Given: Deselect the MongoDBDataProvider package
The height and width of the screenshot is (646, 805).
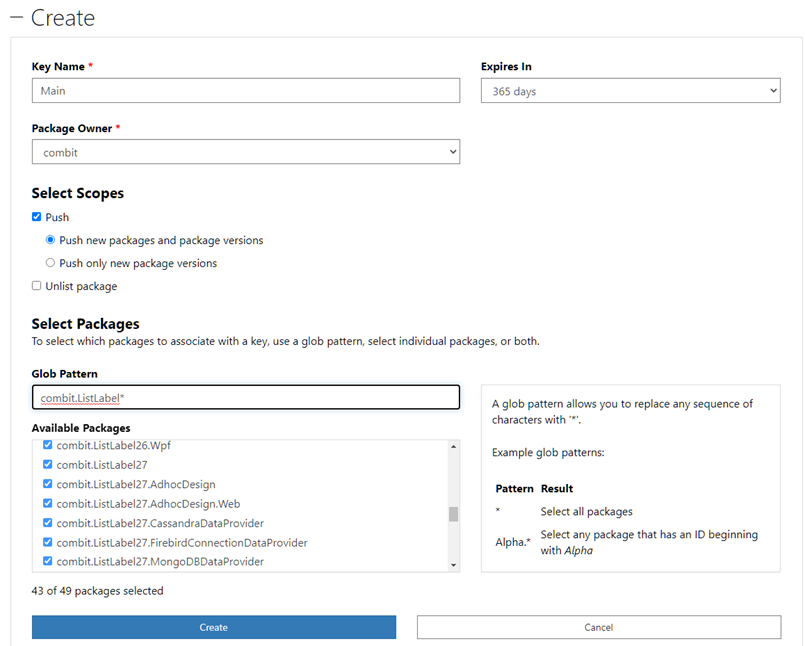Looking at the screenshot, I should coord(46,561).
